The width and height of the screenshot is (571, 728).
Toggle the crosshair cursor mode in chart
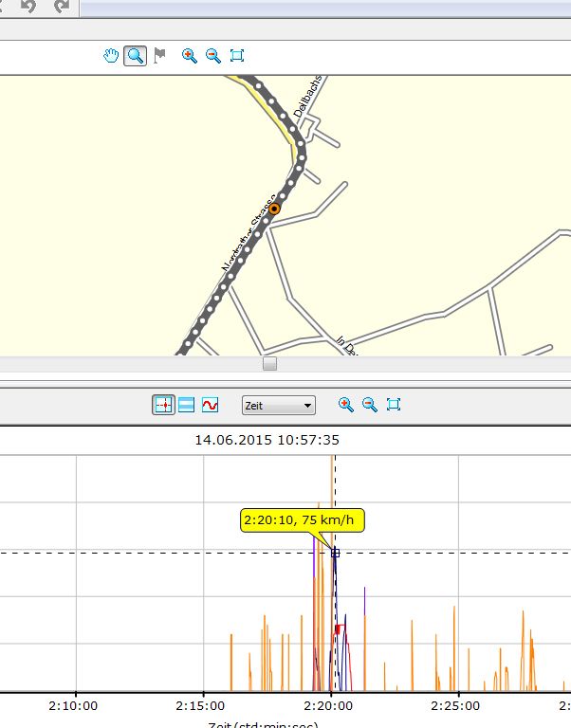coord(163,405)
